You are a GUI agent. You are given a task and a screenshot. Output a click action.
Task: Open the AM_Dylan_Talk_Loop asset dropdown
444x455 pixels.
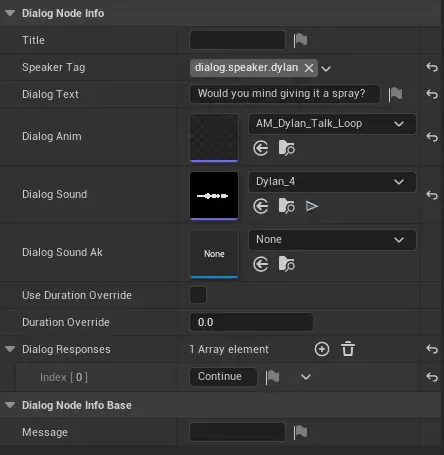[332, 124]
